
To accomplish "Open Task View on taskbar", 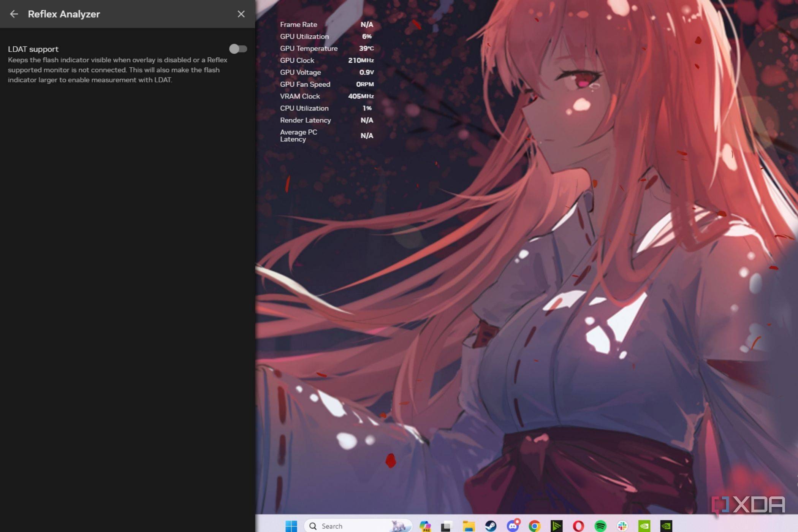I will 446,526.
